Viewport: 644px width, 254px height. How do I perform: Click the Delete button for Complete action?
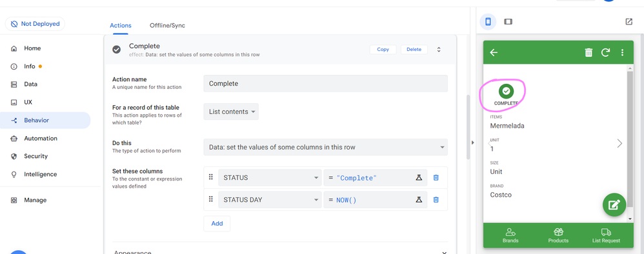(x=414, y=49)
